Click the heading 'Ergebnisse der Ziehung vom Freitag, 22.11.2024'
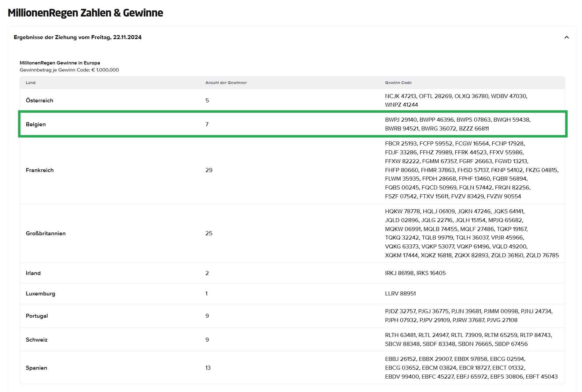The image size is (582, 392). [78, 37]
